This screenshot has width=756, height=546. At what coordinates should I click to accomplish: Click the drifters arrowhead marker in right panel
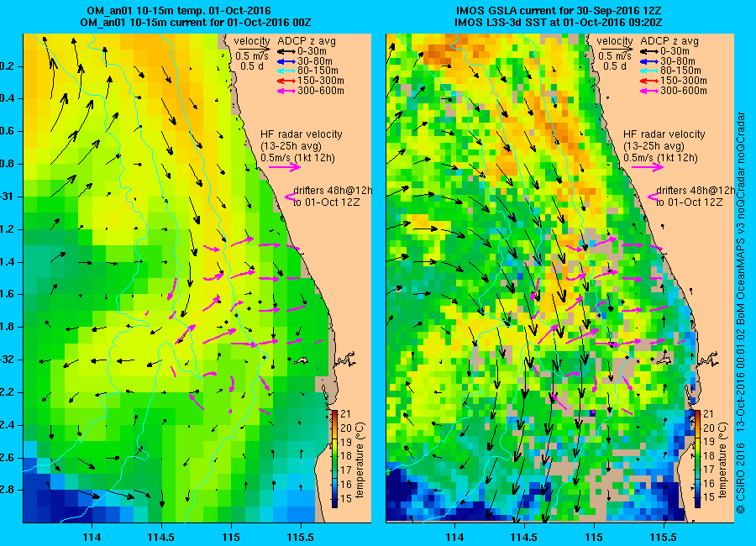coord(654,197)
